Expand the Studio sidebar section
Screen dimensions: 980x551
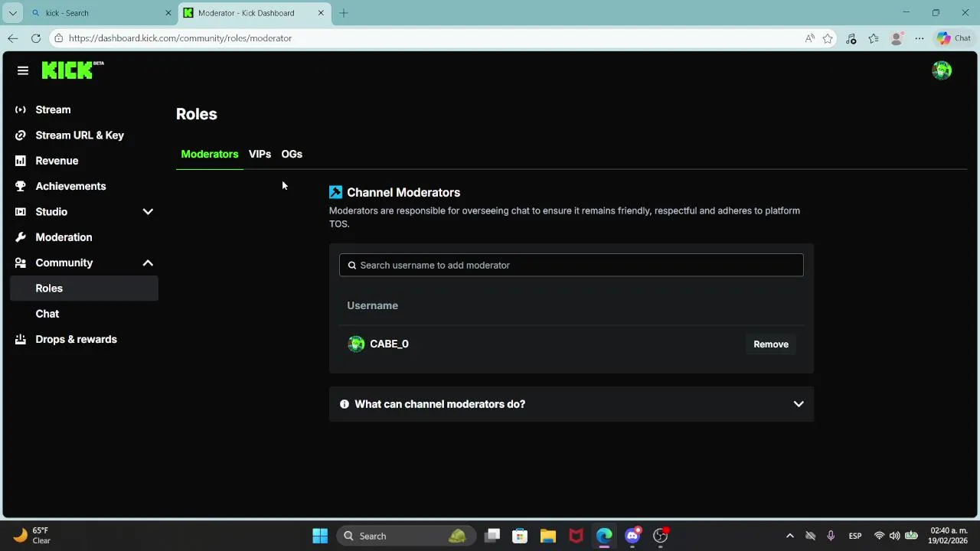pyautogui.click(x=148, y=212)
